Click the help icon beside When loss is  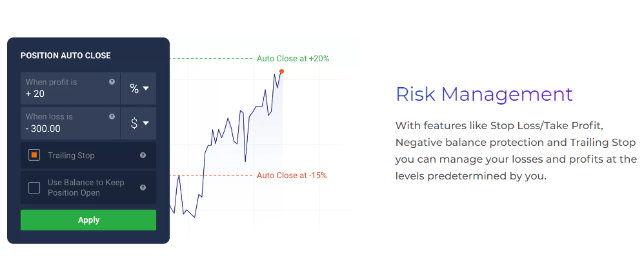click(x=112, y=117)
